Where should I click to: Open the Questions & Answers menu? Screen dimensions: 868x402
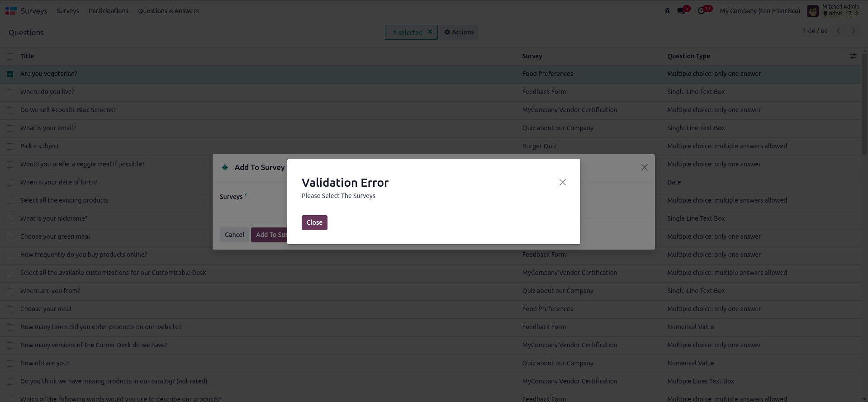[x=168, y=11]
